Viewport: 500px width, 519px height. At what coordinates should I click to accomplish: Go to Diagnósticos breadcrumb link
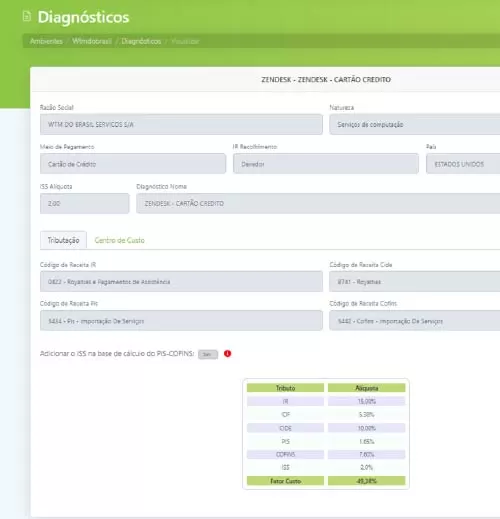[x=141, y=41]
